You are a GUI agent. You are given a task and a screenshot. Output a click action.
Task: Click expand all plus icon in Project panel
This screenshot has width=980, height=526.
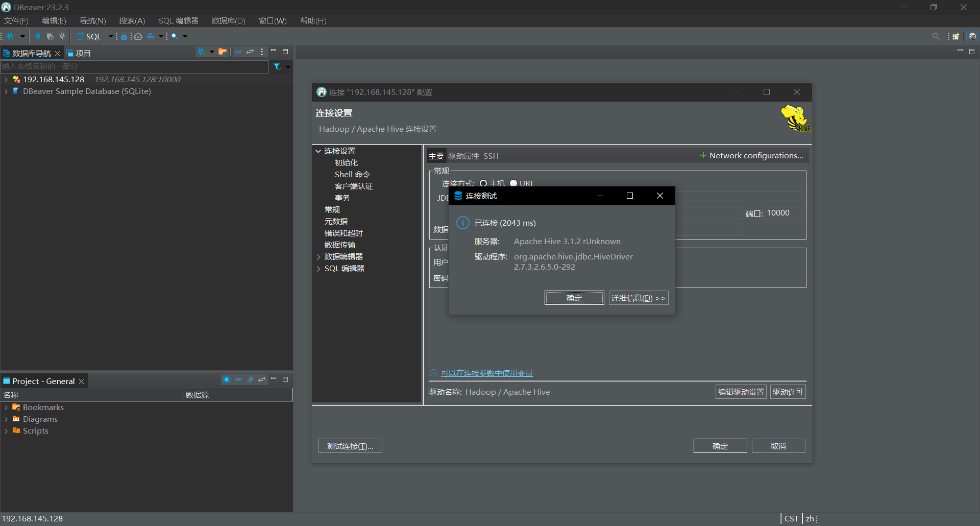coord(250,379)
